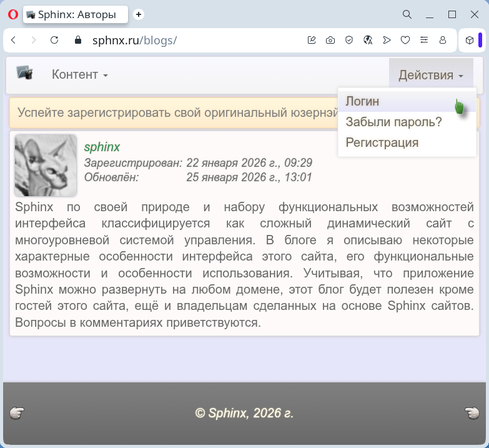Image resolution: width=489 pixels, height=448 pixels.
Task: Click the sphinx cat avatar thumbnail
Action: coord(45,165)
